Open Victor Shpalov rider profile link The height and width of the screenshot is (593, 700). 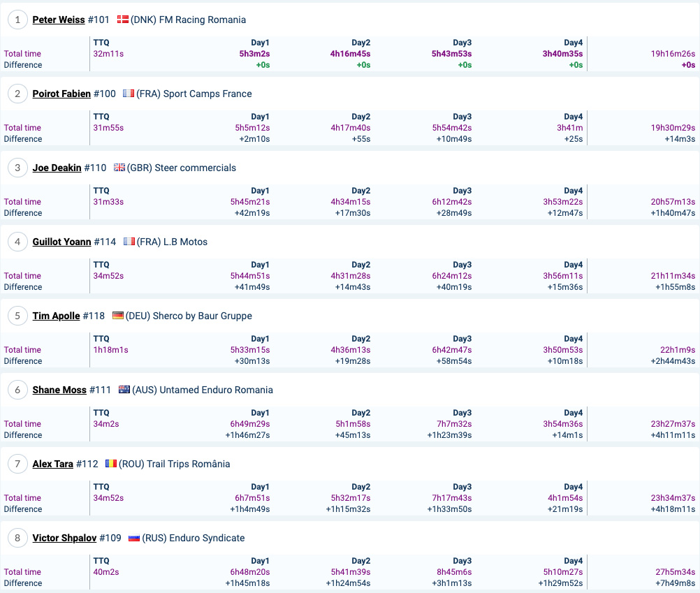point(64,538)
